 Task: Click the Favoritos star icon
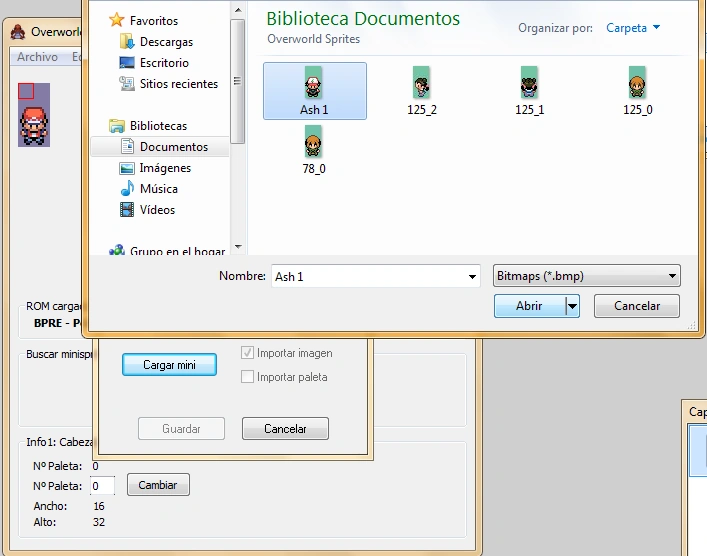116,20
